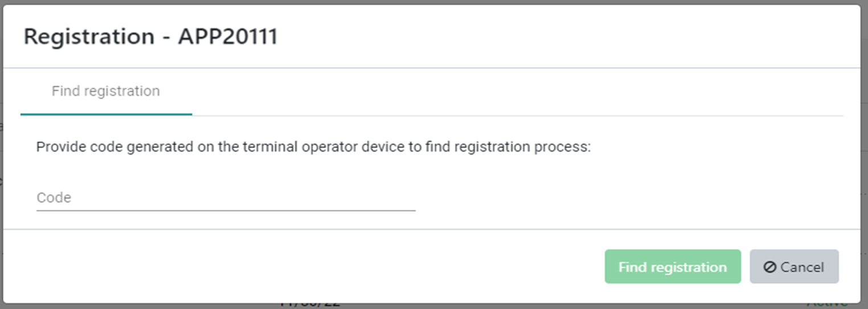The image size is (868, 309).
Task: Click the word 'Registration' in the header
Action: click(x=89, y=37)
